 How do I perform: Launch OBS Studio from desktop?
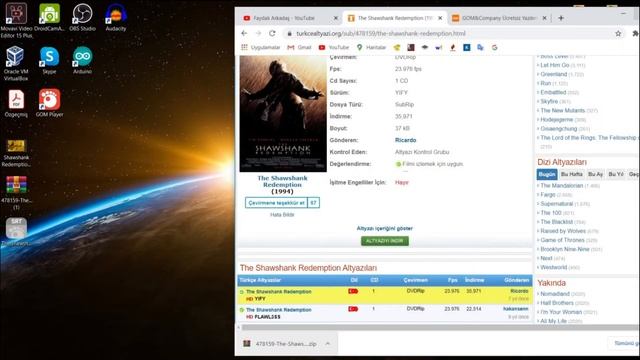coord(82,17)
